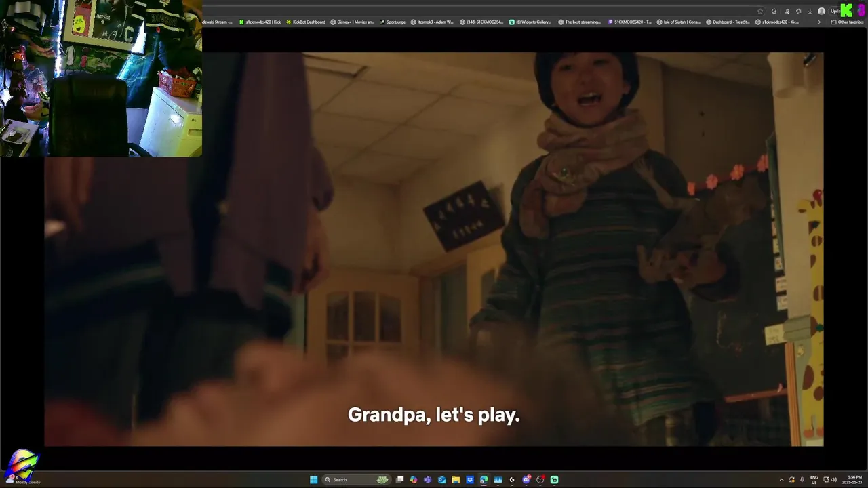Image resolution: width=868 pixels, height=488 pixels.
Task: Open the 'Dashboard - TreatSt...' bookmark
Action: tap(728, 22)
